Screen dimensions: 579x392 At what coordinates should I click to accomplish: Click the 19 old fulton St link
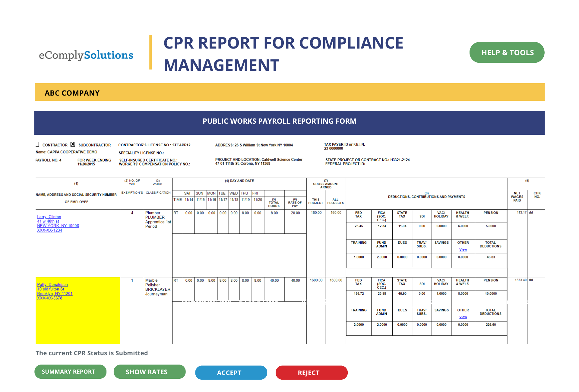50,289
